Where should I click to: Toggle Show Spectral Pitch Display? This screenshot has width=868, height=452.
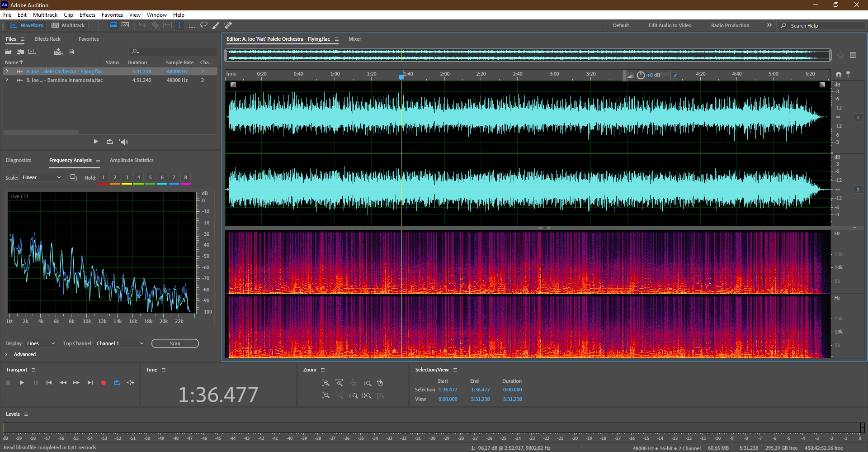(x=125, y=25)
